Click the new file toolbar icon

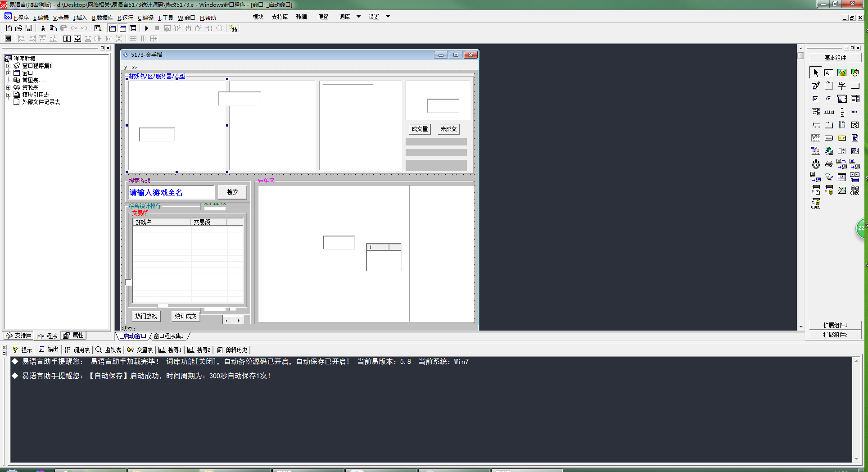coord(9,28)
